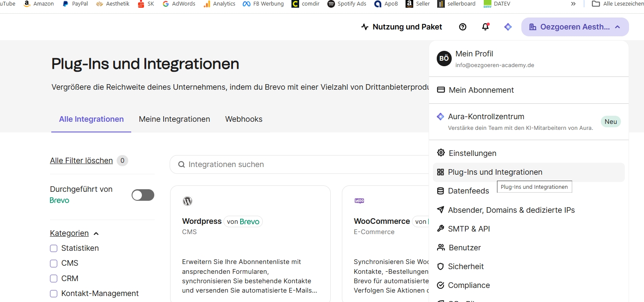Image resolution: width=644 pixels, height=302 pixels.
Task: Open PayPal bookmark
Action: point(75,4)
